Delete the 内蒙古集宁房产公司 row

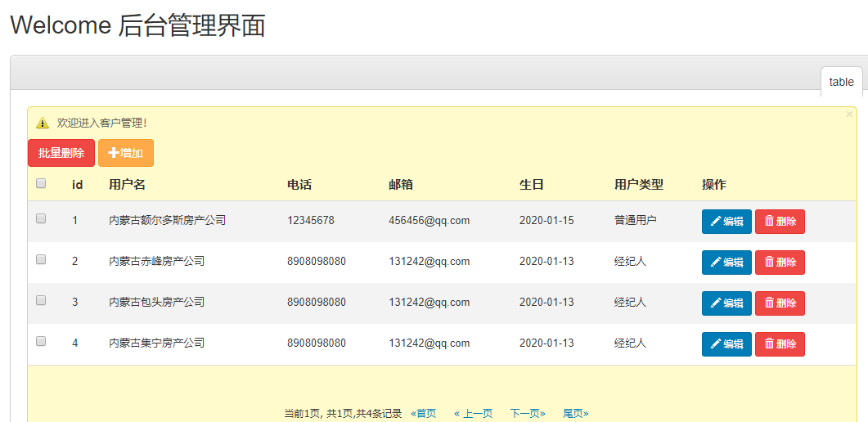click(x=780, y=344)
